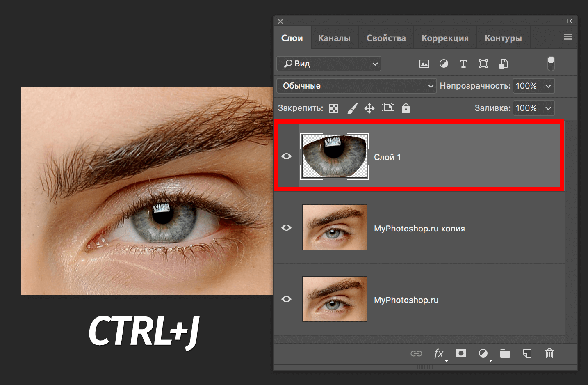Click the delete layer trash icon
Image resolution: width=588 pixels, height=385 pixels.
(x=549, y=353)
